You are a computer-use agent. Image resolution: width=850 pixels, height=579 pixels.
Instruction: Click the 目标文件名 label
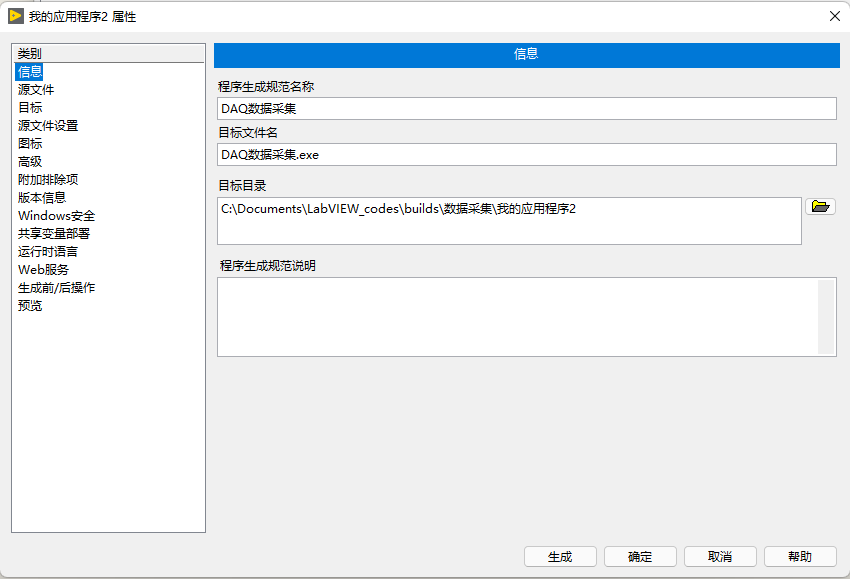(x=248, y=132)
